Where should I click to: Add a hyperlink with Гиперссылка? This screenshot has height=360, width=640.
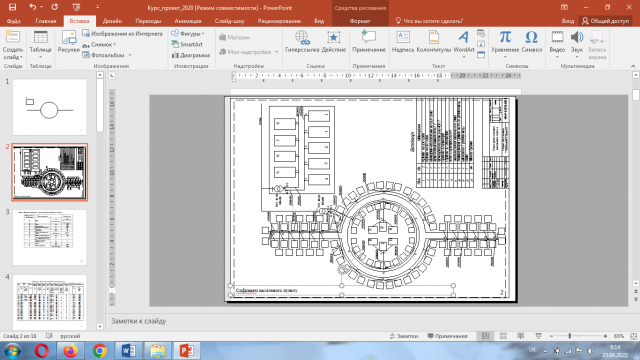coord(302,42)
